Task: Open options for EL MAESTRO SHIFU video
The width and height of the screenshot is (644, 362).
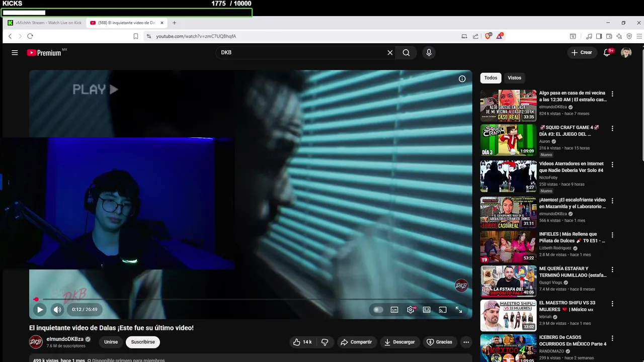Action: point(612,304)
